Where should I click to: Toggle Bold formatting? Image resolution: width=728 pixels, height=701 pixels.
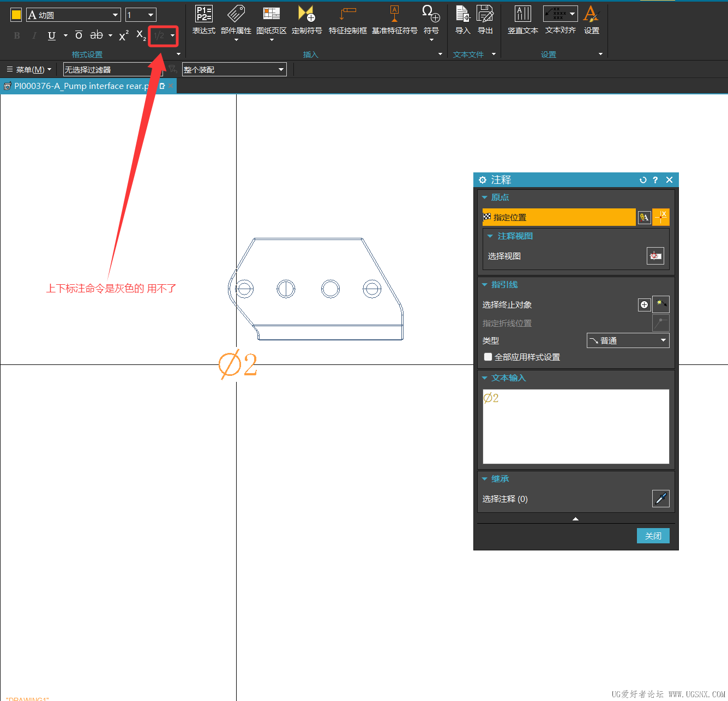pos(17,35)
